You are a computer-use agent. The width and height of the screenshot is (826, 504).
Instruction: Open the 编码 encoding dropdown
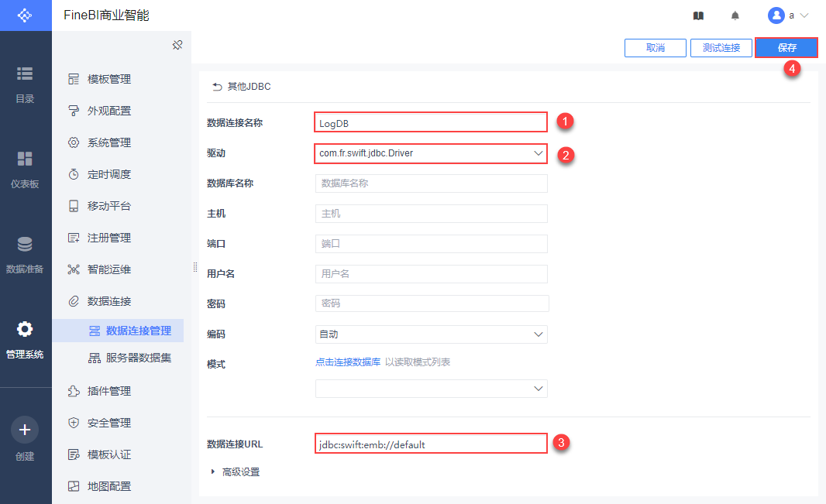click(x=539, y=334)
